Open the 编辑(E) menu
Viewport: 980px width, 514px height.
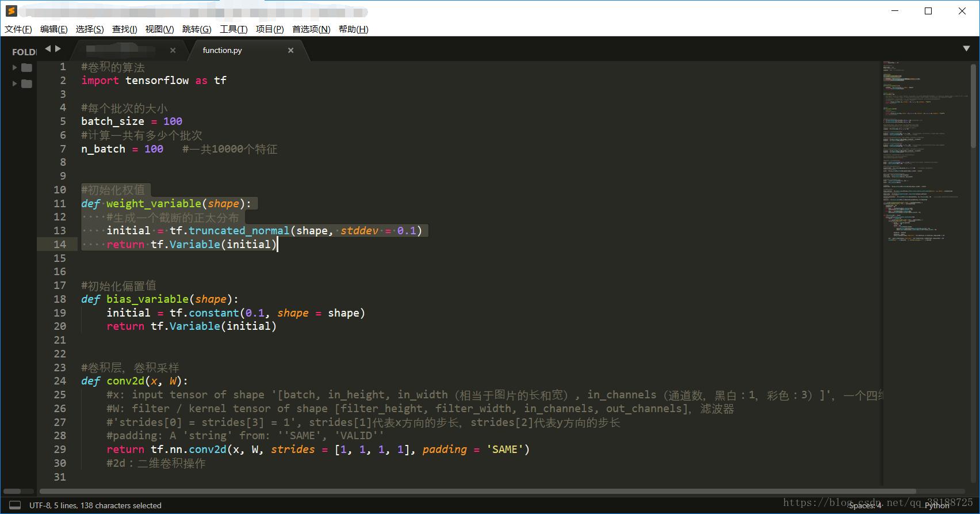point(53,29)
